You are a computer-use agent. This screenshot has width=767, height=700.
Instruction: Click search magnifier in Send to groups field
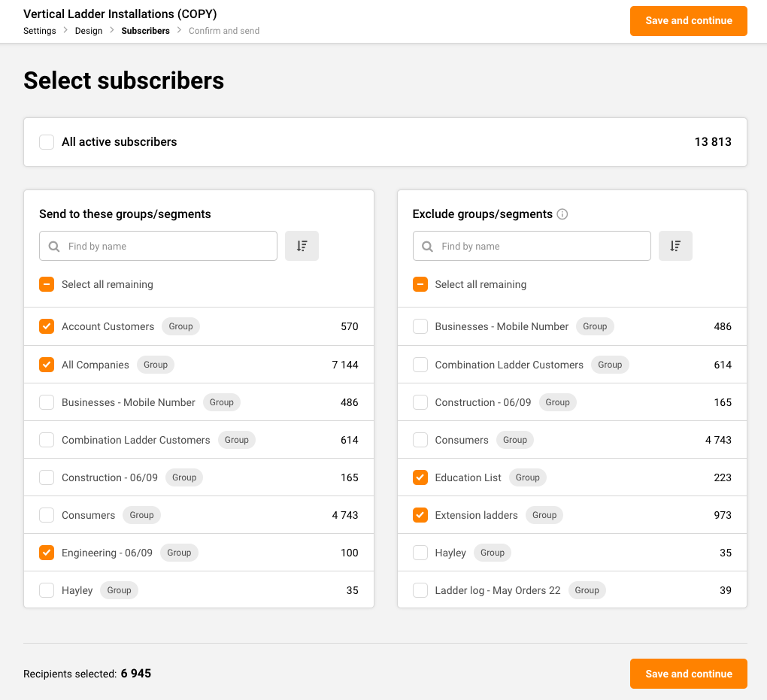click(54, 247)
